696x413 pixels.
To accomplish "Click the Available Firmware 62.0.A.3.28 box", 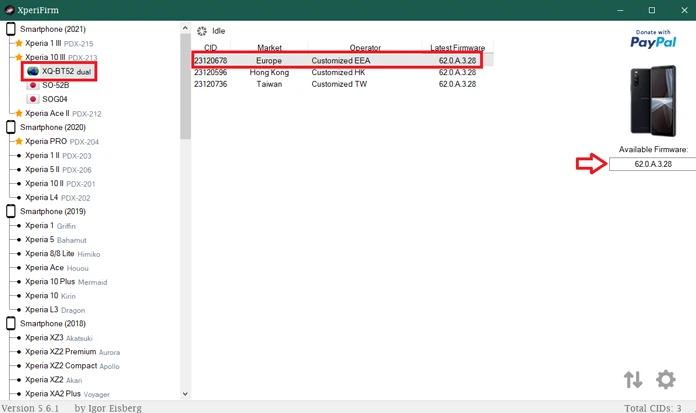I will coord(653,164).
